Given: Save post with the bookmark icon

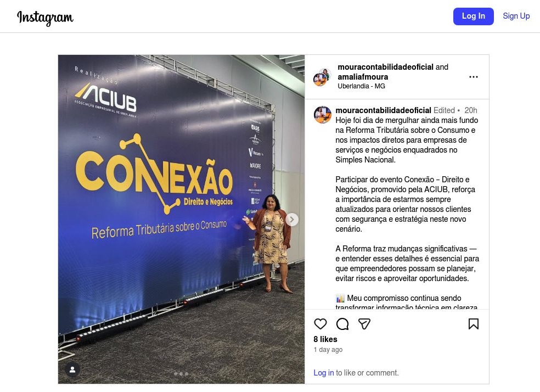Looking at the screenshot, I should coord(474,324).
